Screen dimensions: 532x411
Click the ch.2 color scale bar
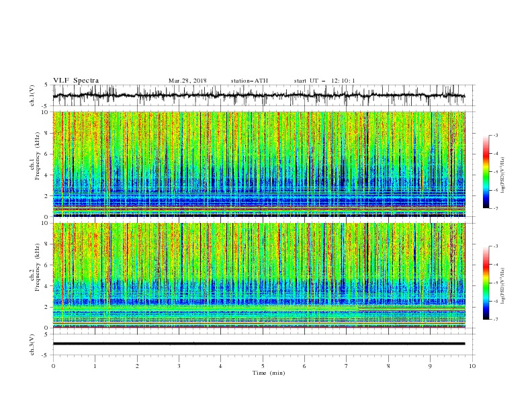coord(486,283)
